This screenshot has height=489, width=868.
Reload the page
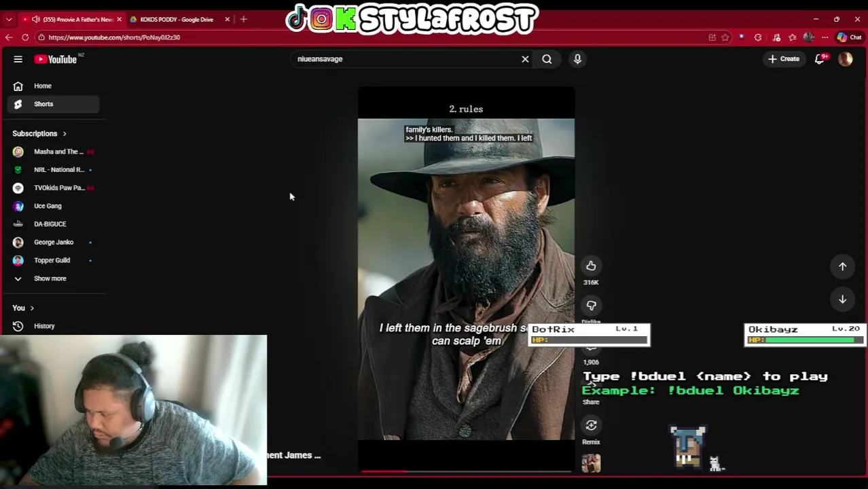click(25, 37)
